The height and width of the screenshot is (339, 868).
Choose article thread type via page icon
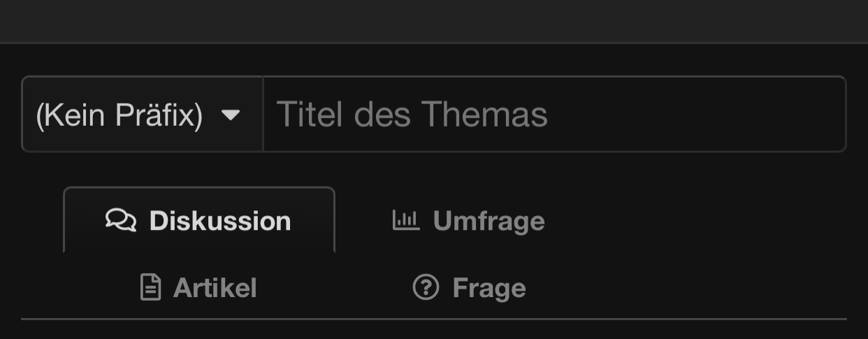[x=150, y=287]
